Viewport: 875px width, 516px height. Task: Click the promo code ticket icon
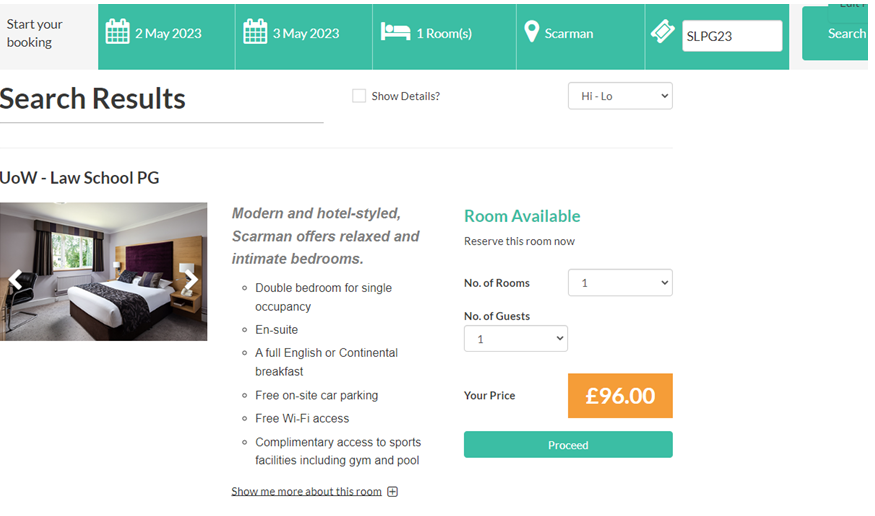point(662,32)
